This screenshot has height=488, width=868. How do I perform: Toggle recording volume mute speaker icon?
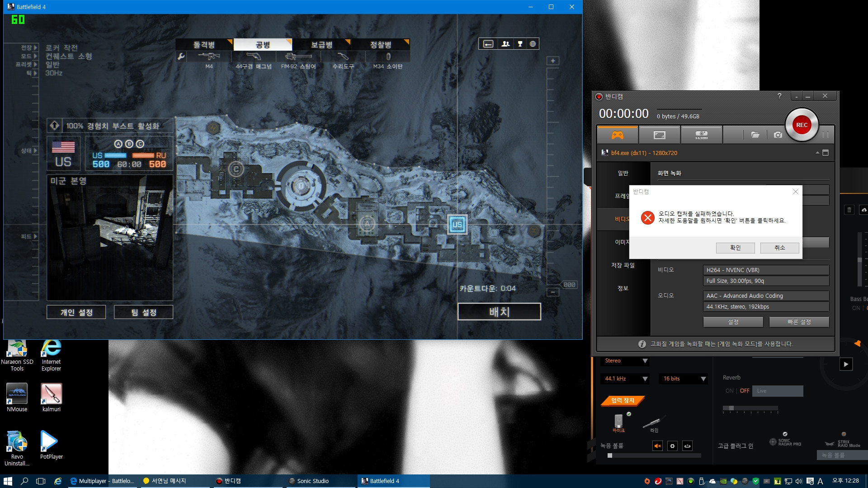coord(658,446)
